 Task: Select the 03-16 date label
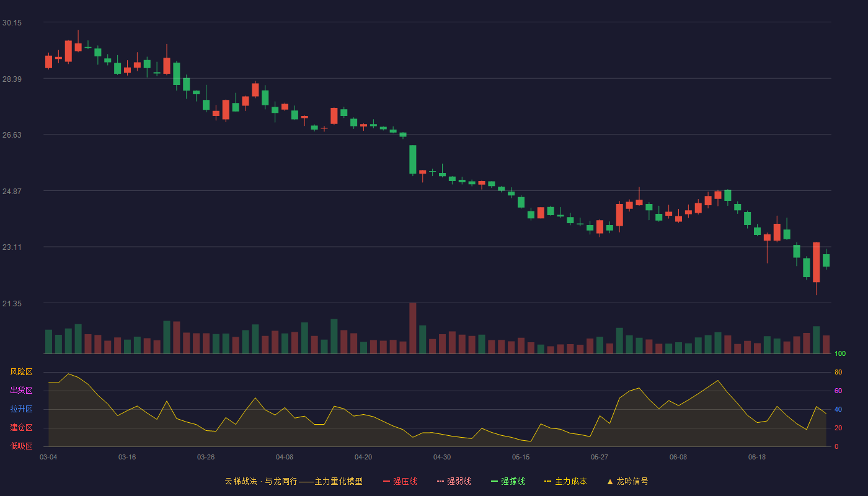127,457
